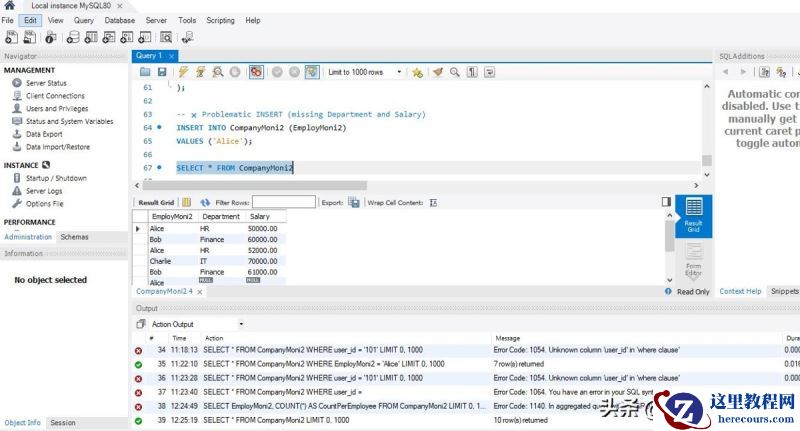
Task: Click the Beautify query broom icon
Action: (437, 72)
